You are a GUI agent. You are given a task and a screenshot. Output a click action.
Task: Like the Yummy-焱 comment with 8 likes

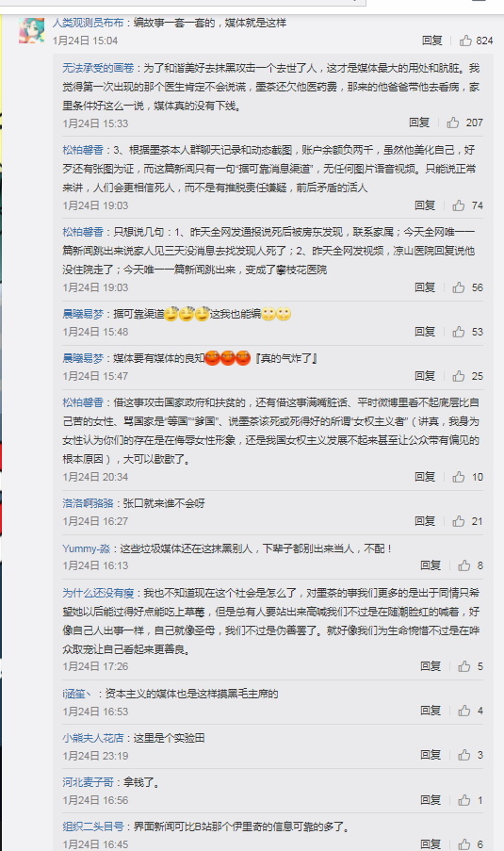pos(464,566)
